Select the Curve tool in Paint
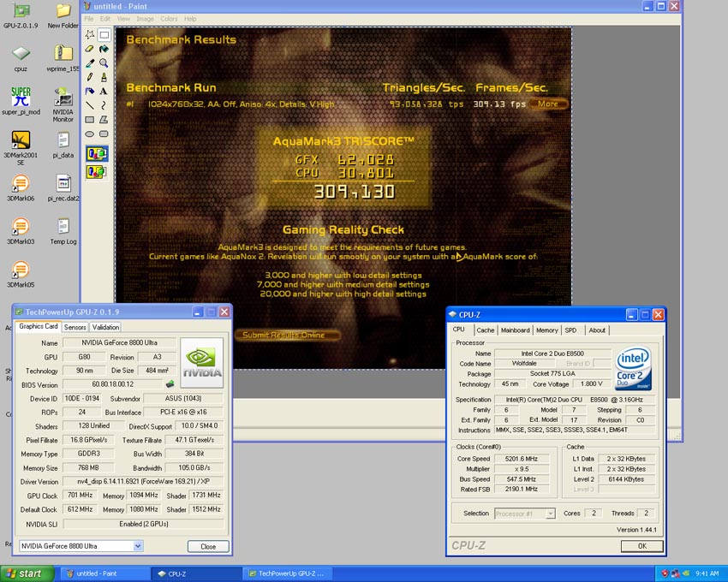The image size is (728, 582). (104, 105)
